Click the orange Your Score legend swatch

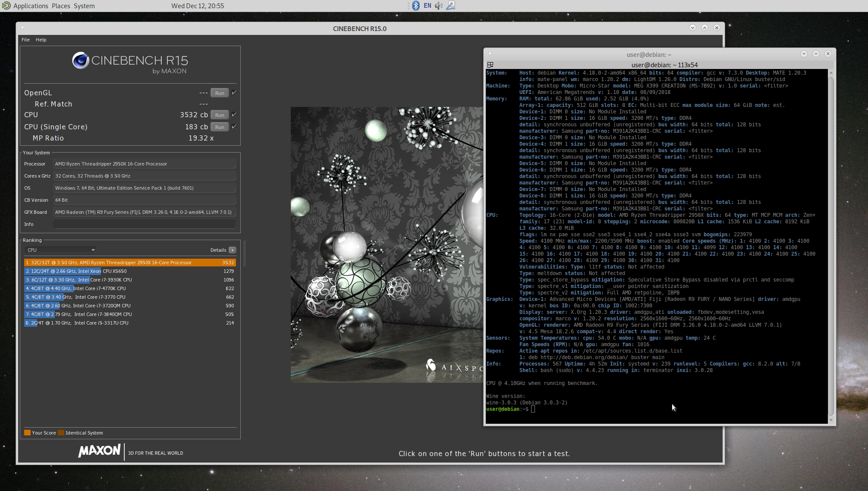click(x=27, y=433)
